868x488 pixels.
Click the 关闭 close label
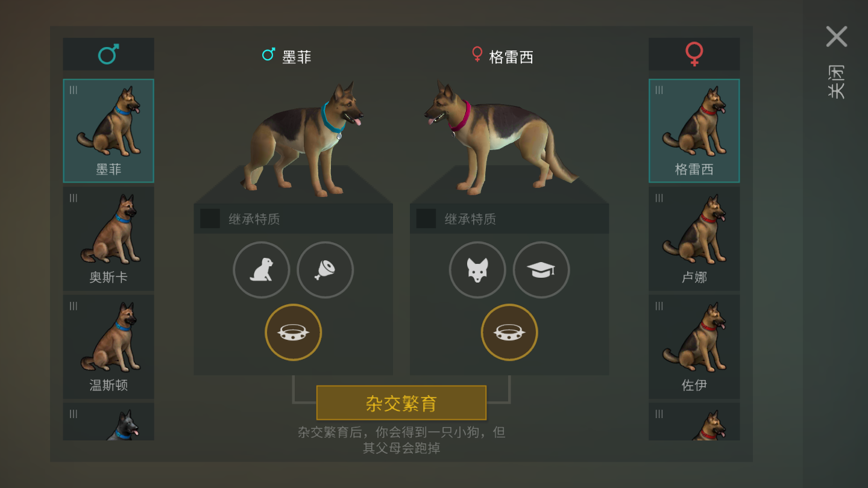[836, 82]
